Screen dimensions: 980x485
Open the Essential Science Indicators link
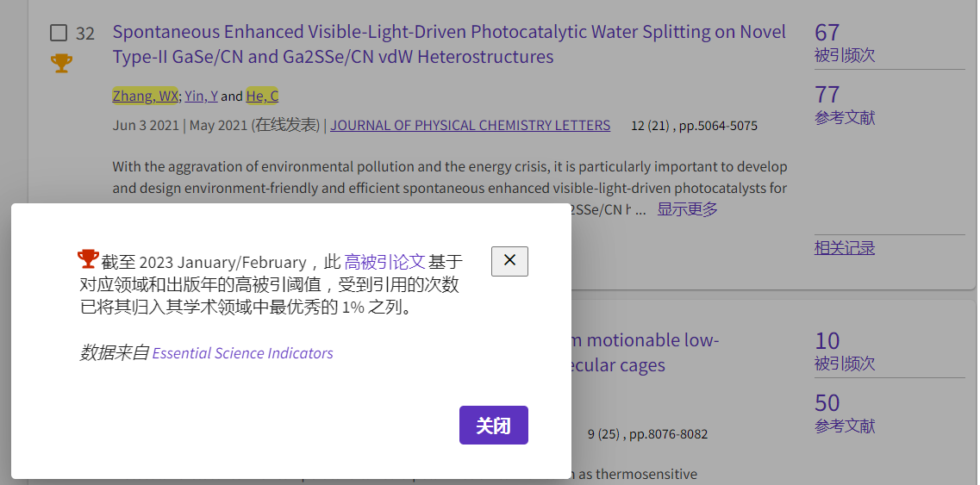(x=242, y=353)
